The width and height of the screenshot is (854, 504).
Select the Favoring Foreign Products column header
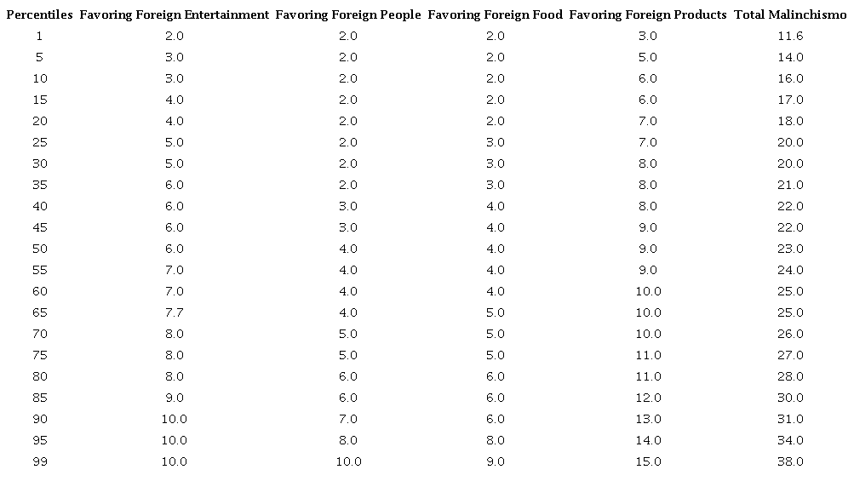648,14
